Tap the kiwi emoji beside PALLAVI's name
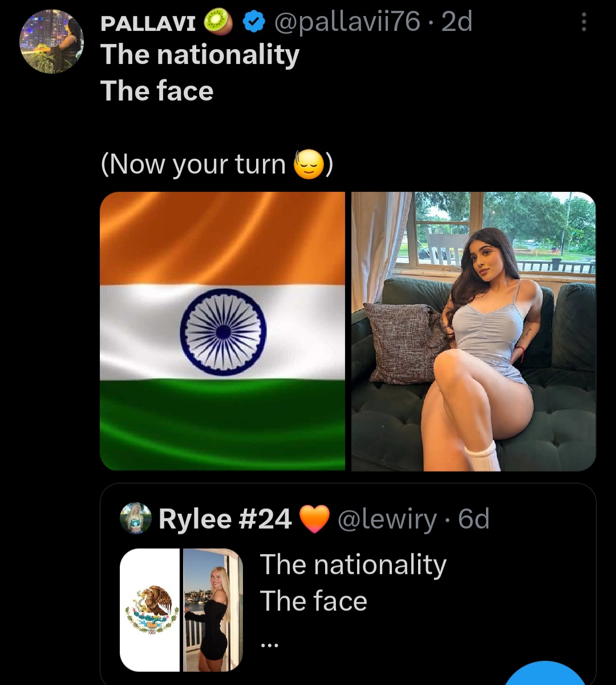The image size is (616, 685). [218, 22]
